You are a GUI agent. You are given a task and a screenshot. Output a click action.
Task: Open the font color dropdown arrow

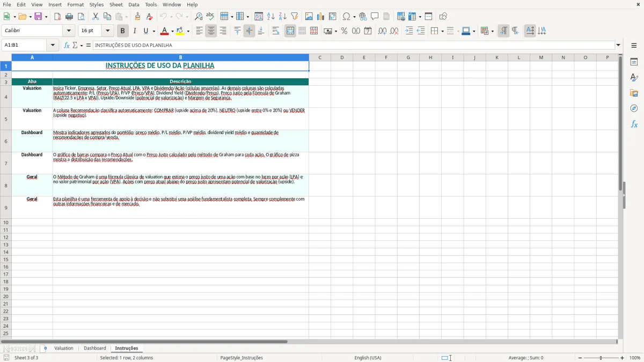click(x=172, y=31)
